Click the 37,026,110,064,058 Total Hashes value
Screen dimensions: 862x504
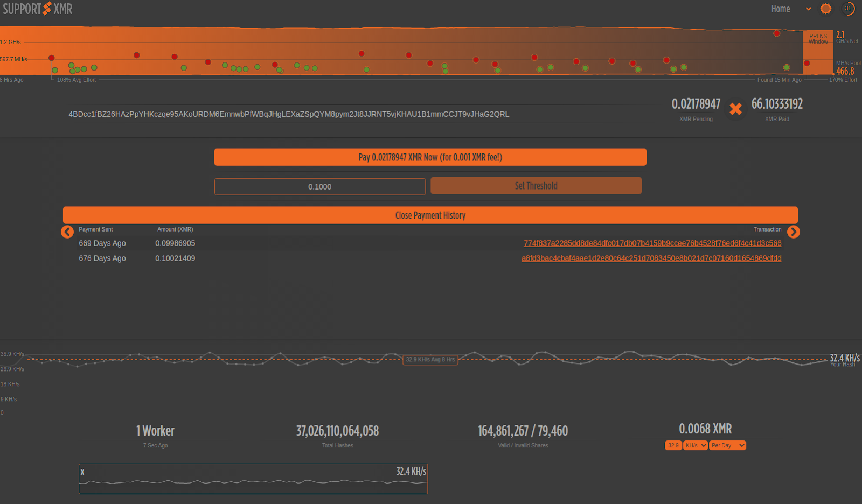point(338,431)
